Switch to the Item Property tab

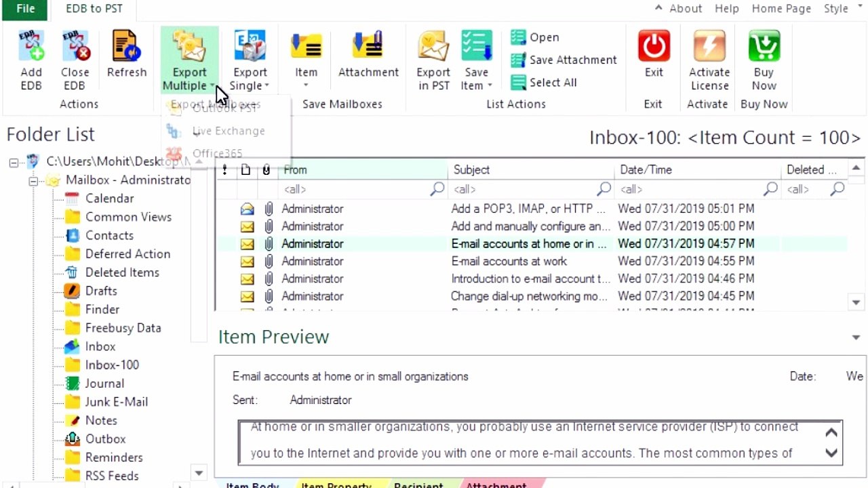tap(336, 485)
